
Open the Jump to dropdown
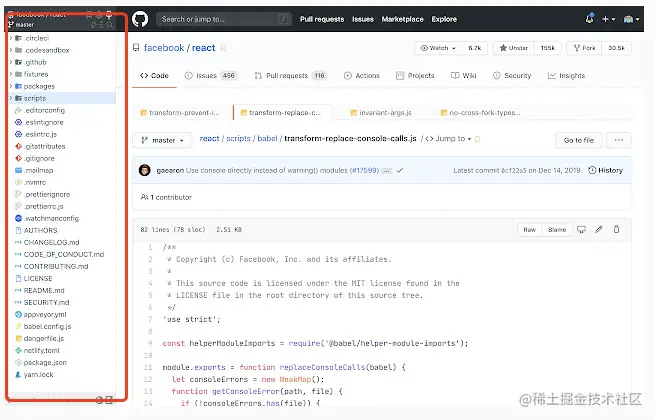[447, 139]
